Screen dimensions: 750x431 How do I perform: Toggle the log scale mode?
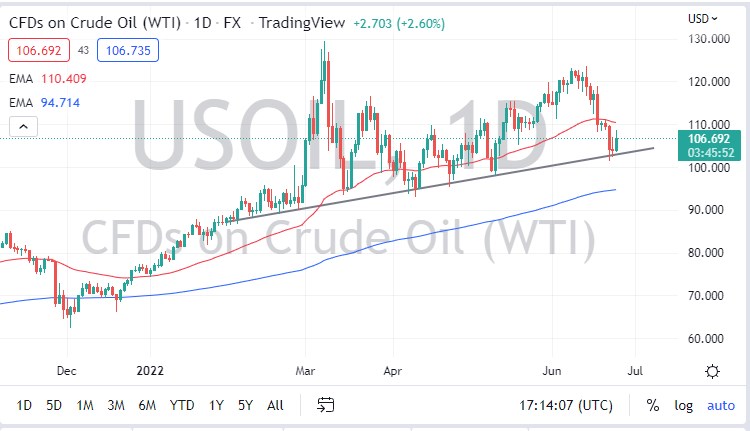coord(683,405)
